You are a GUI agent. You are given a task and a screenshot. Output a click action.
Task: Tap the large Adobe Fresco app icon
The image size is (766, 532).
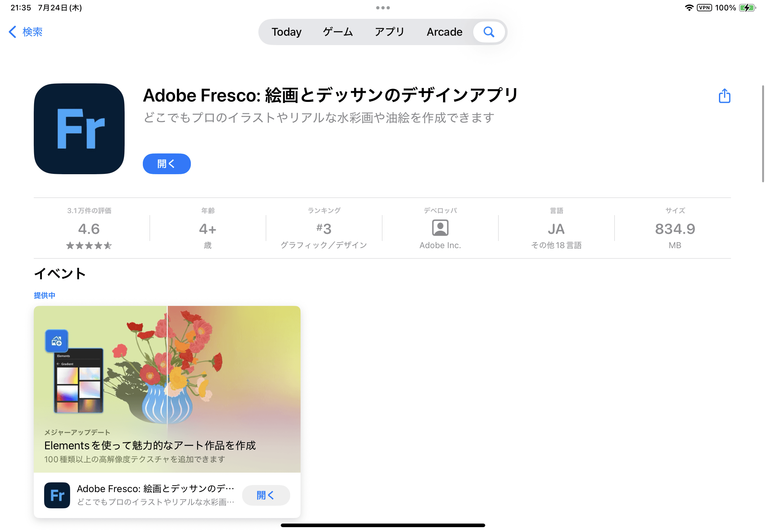(79, 129)
